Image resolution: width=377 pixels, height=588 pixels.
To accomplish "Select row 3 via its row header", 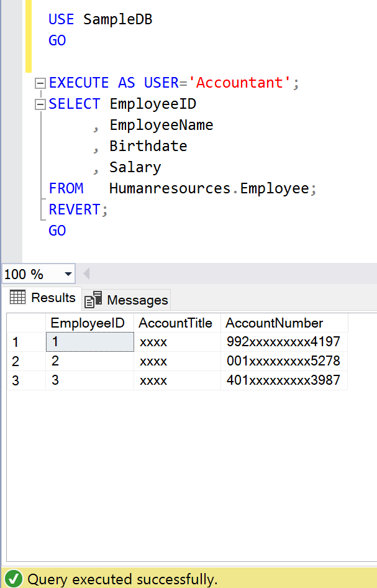I will 25,380.
